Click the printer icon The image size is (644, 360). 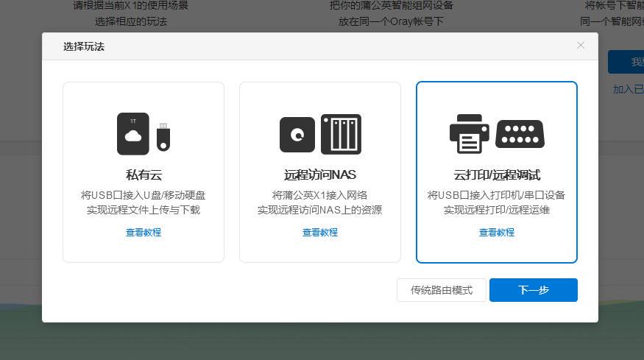tap(470, 134)
